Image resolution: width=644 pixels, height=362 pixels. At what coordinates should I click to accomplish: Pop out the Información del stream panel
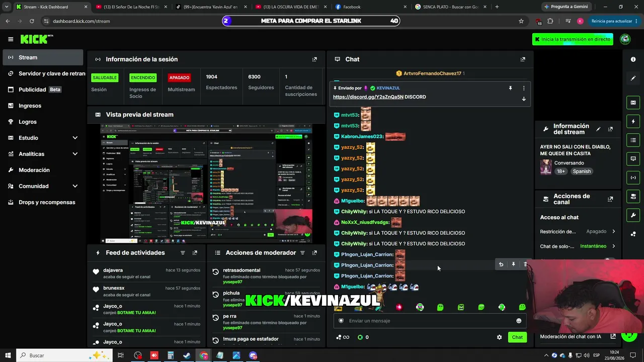(610, 129)
